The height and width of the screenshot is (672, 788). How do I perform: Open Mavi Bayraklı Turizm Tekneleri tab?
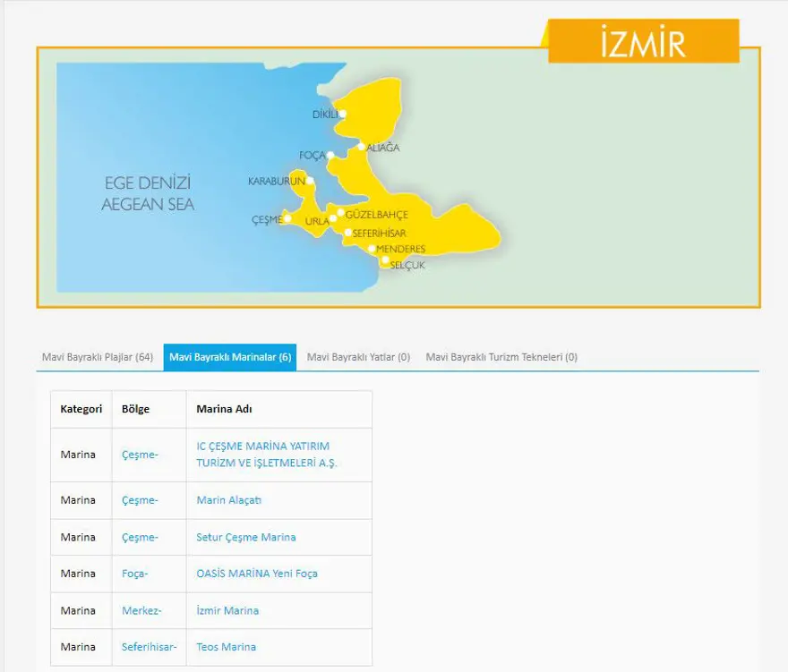click(501, 357)
